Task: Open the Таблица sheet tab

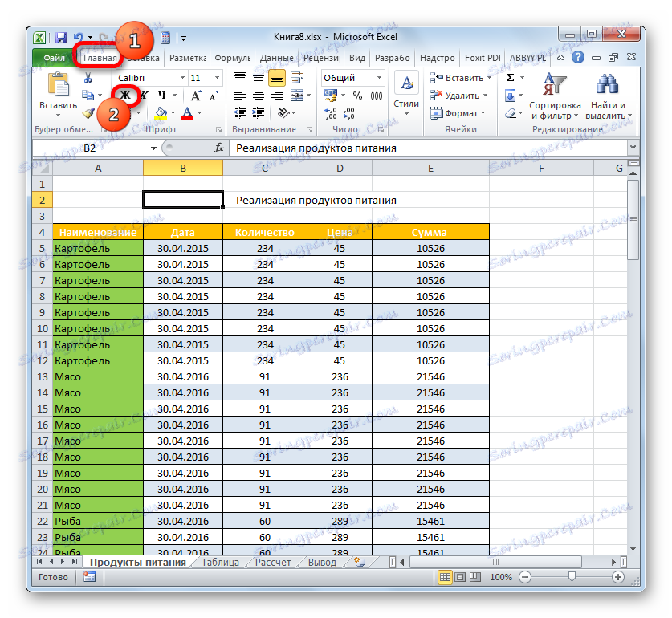Action: pos(220,563)
